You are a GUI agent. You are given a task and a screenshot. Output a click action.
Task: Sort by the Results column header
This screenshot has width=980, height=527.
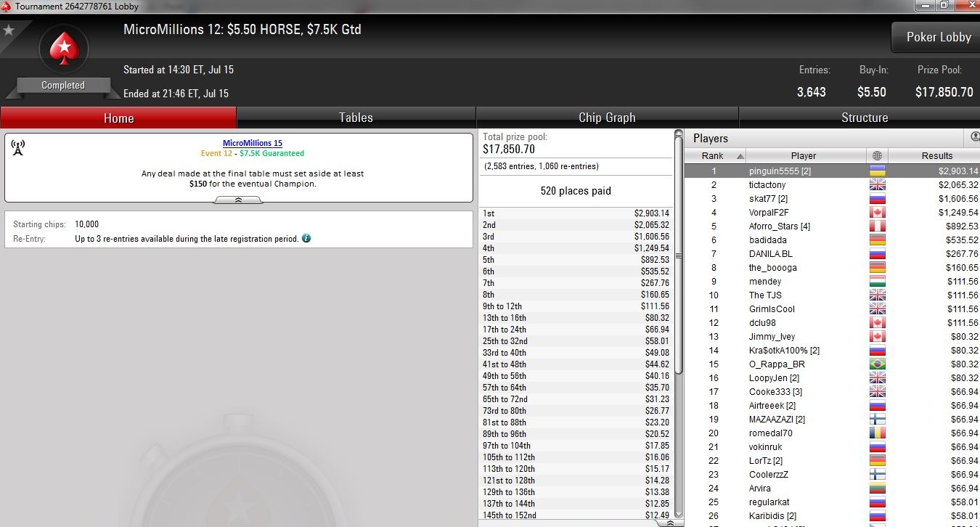pyautogui.click(x=936, y=156)
